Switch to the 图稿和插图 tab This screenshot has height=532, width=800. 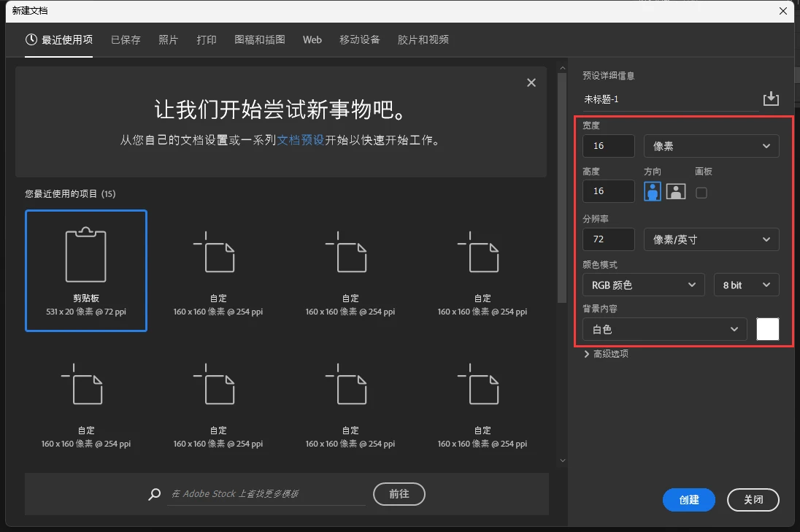coord(260,40)
